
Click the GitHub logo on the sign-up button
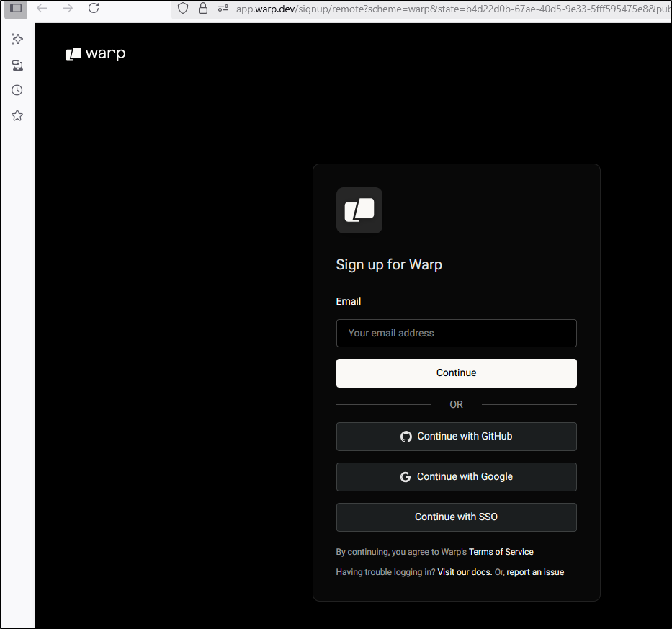(406, 436)
